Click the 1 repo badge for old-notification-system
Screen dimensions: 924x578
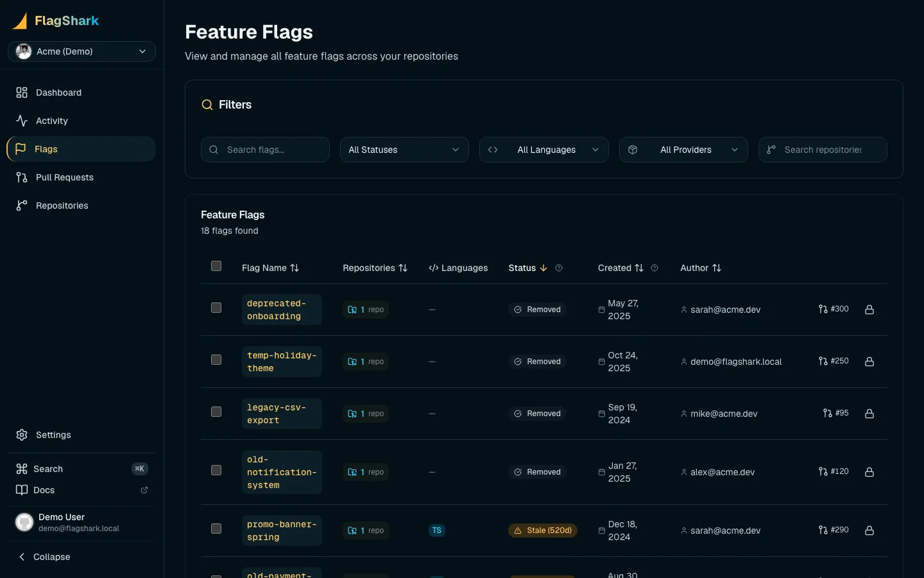366,472
